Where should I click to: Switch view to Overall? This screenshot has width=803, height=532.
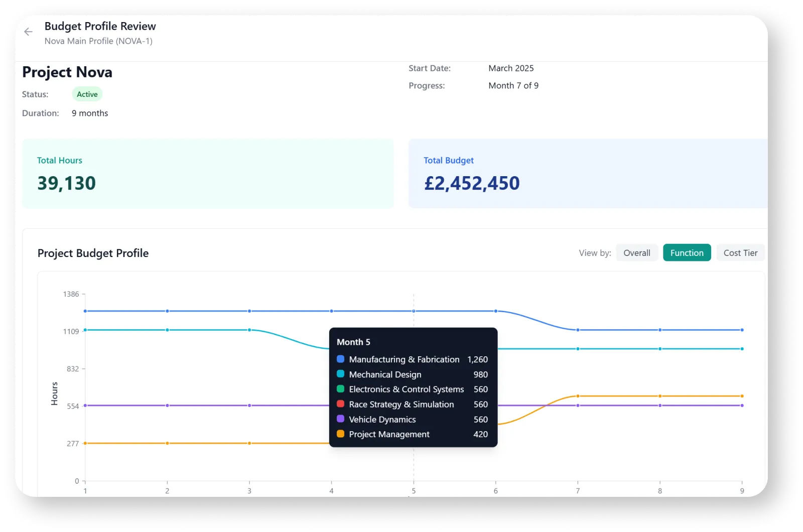point(636,252)
